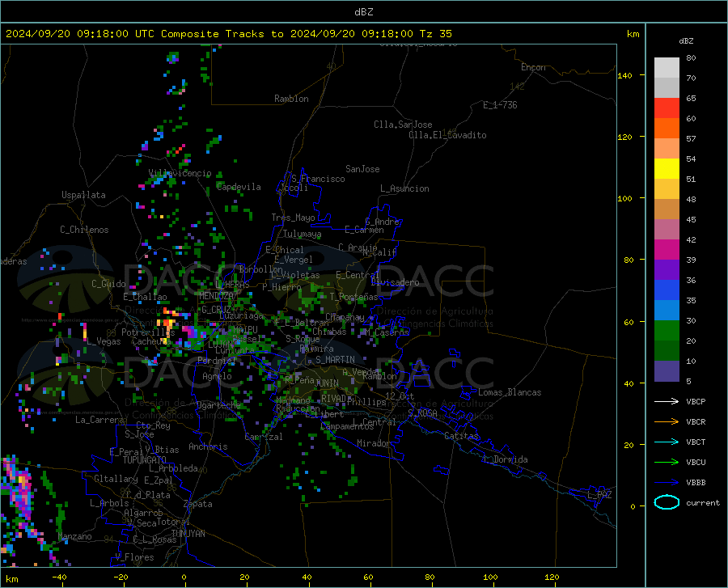Click the 'dBZ' title at top center
The width and height of the screenshot is (728, 588).
point(363,12)
